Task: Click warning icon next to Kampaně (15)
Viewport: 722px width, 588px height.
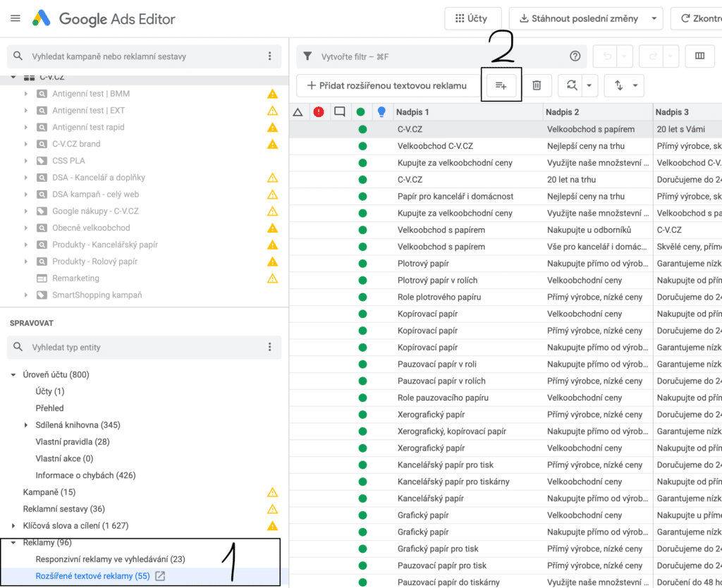Action: pyautogui.click(x=273, y=492)
